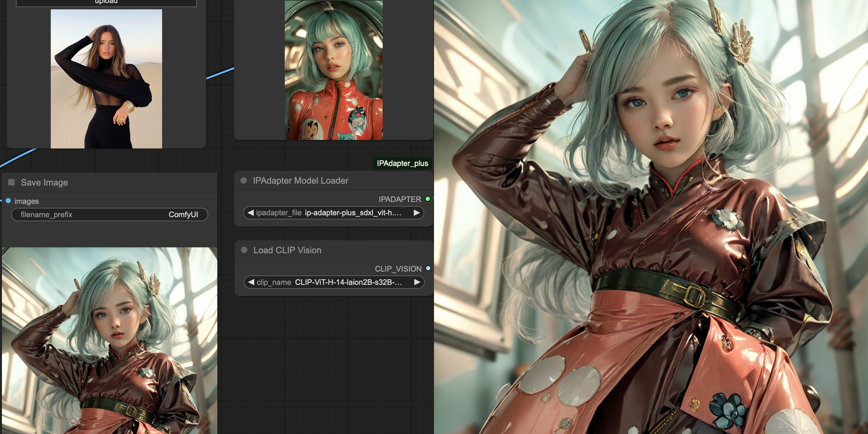The image size is (868, 434).
Task: Click the CLIP_VISION output socket
Action: pyautogui.click(x=428, y=268)
